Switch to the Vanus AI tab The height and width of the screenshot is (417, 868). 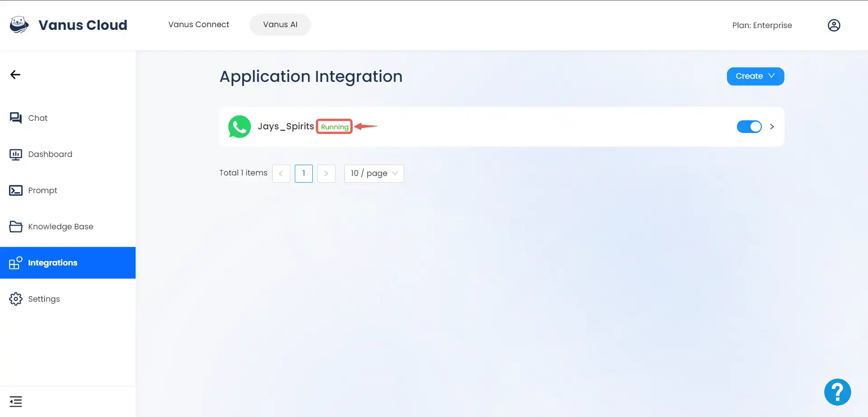point(280,24)
